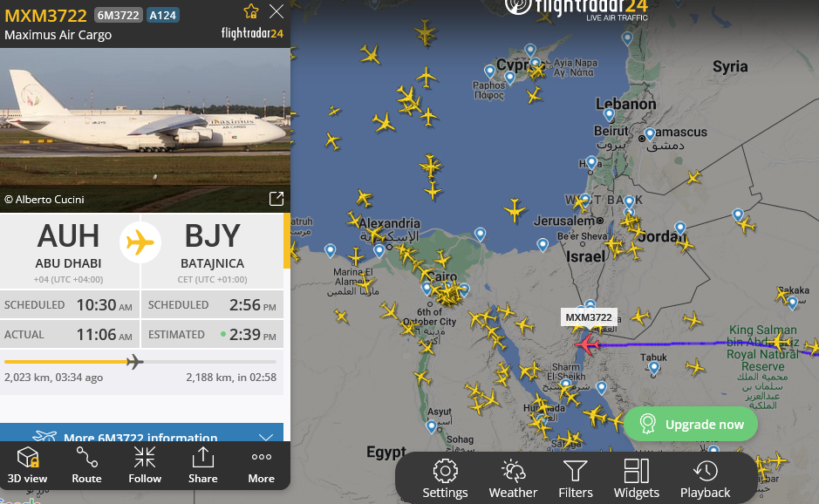Select the Tabuk airport pin
This screenshot has width=819, height=504.
(x=654, y=369)
